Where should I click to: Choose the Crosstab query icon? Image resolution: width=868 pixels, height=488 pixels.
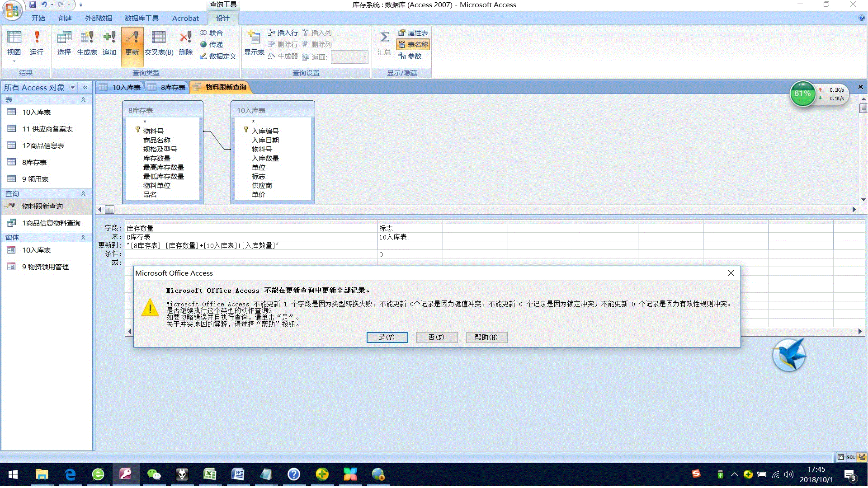pyautogui.click(x=159, y=43)
